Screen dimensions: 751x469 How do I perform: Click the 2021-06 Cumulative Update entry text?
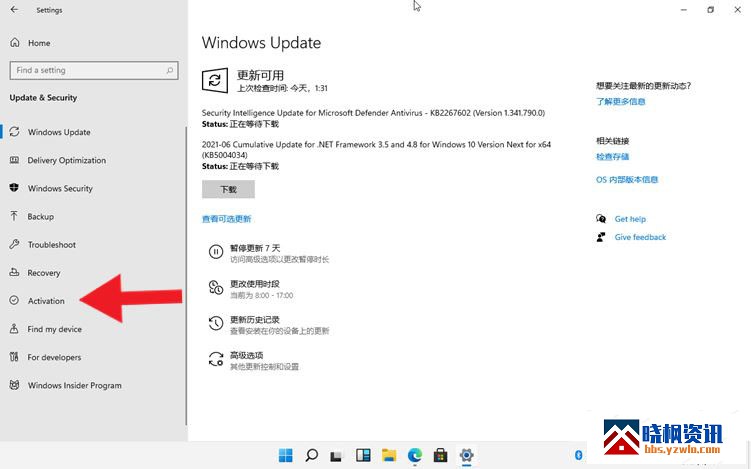pos(376,149)
